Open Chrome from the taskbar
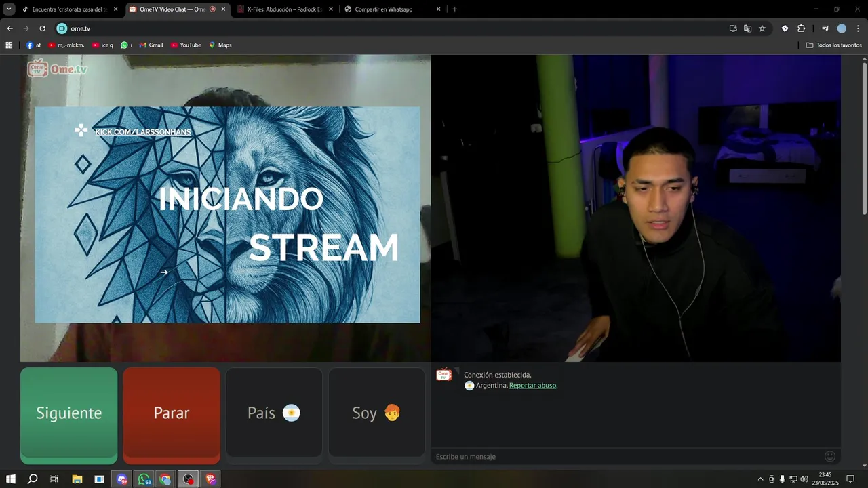Screen dimensions: 868x488 (165, 479)
